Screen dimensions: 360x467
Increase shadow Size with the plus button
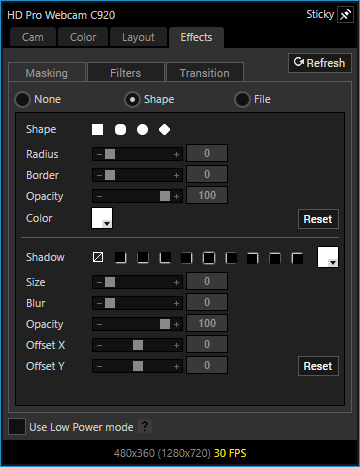point(176,282)
